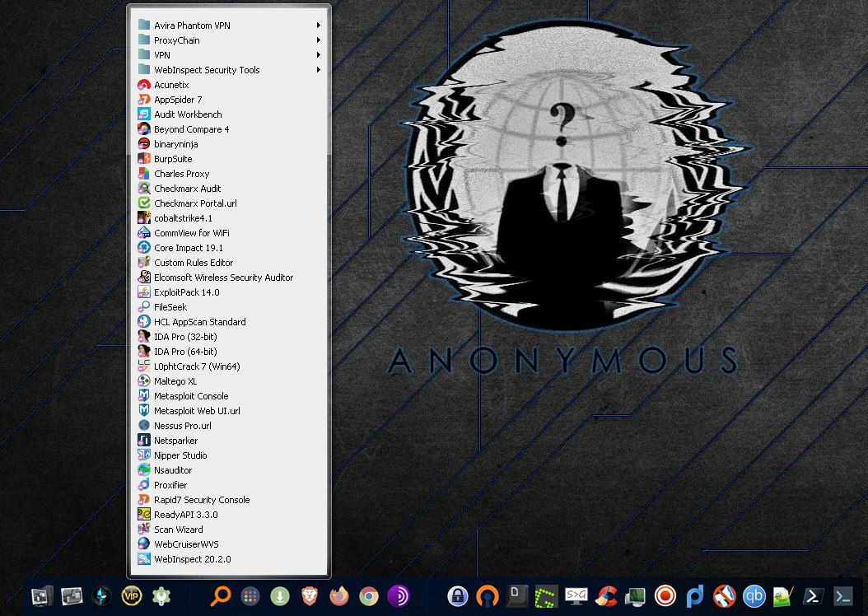Click the red record circle taskbar icon
Viewport: 868px width, 616px height.
point(665,596)
